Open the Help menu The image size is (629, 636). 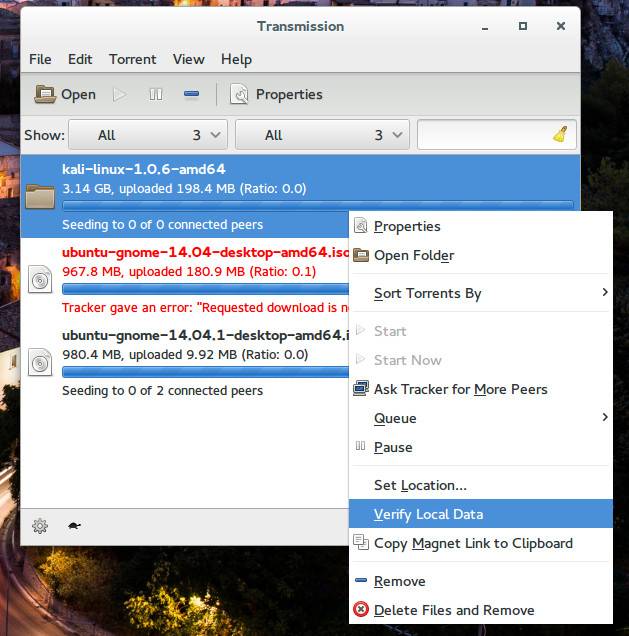click(x=236, y=60)
